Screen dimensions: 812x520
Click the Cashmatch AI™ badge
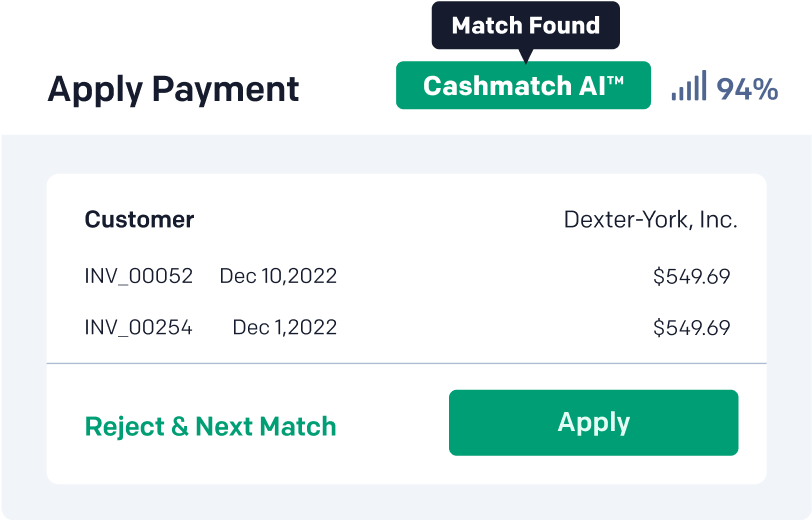click(523, 86)
